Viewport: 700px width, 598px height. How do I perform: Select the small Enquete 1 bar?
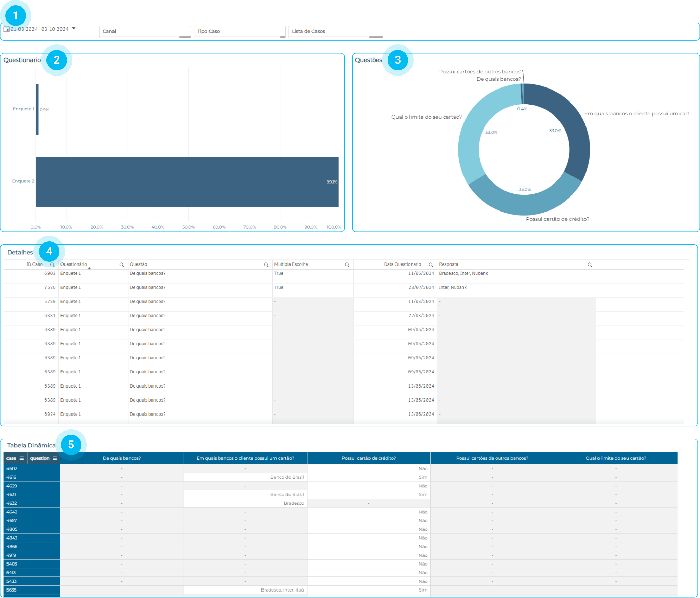point(37,110)
